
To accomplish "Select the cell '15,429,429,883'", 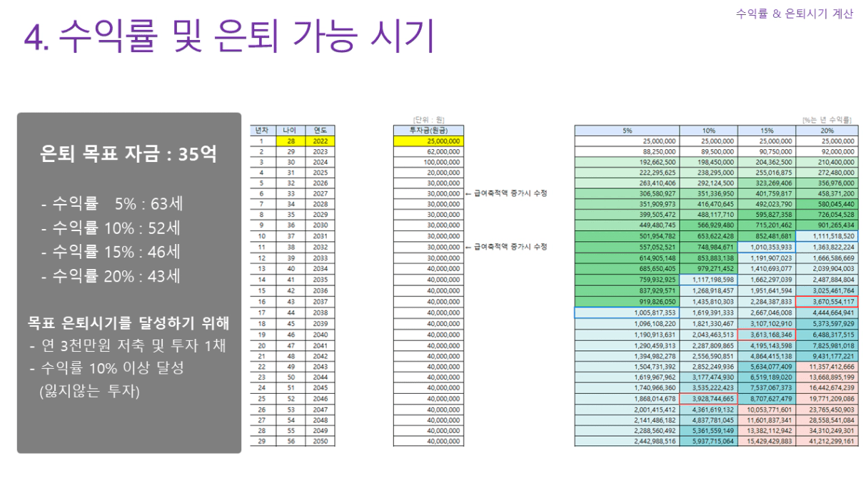I will pos(767,442).
